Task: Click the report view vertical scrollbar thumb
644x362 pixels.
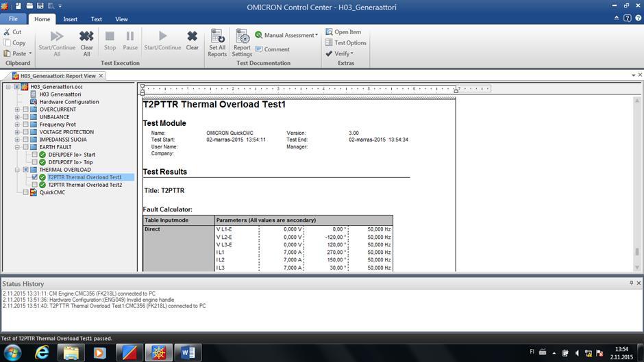Action: (x=637, y=252)
